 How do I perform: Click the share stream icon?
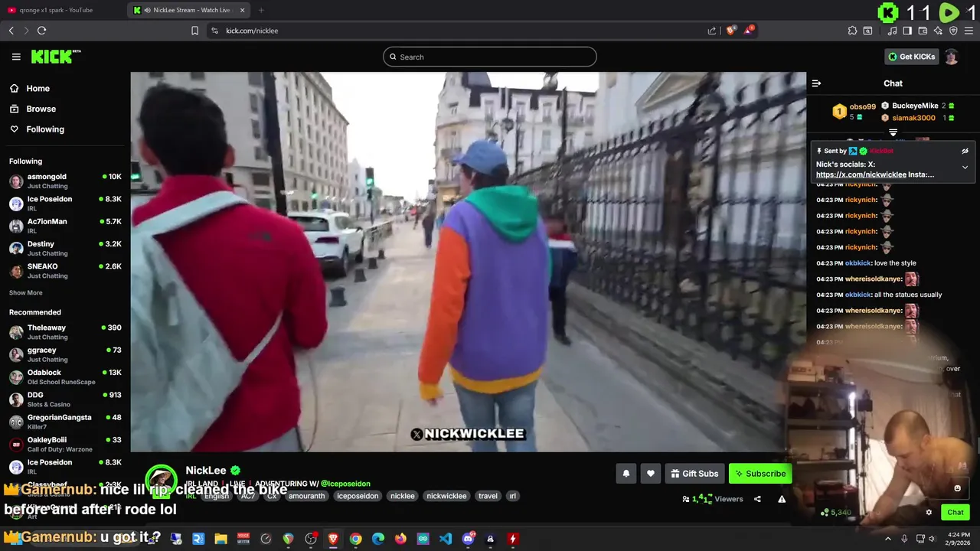click(757, 499)
